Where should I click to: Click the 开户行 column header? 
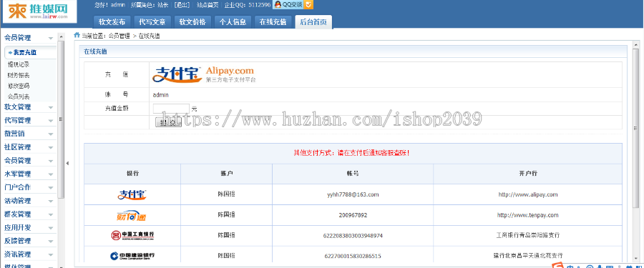528,174
